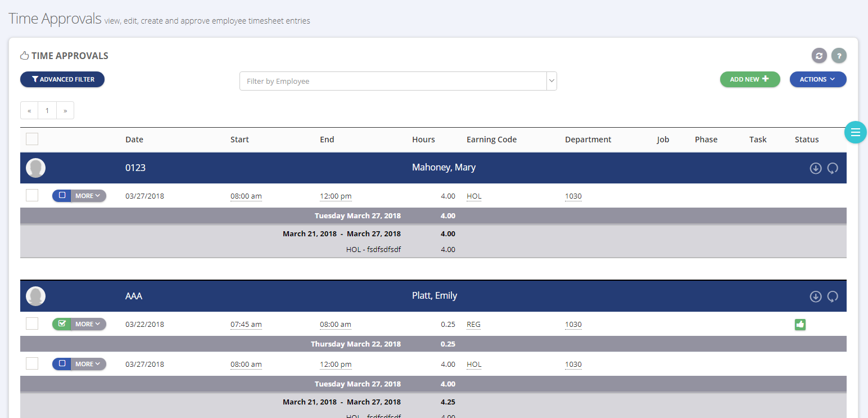Open the ACTIONS dropdown menu
868x418 pixels.
(x=818, y=79)
